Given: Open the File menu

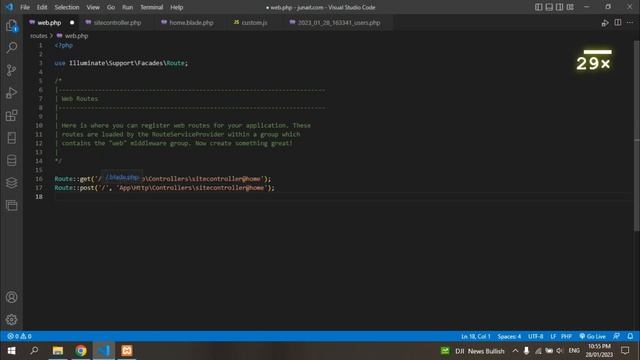Looking at the screenshot, I should (25, 7).
